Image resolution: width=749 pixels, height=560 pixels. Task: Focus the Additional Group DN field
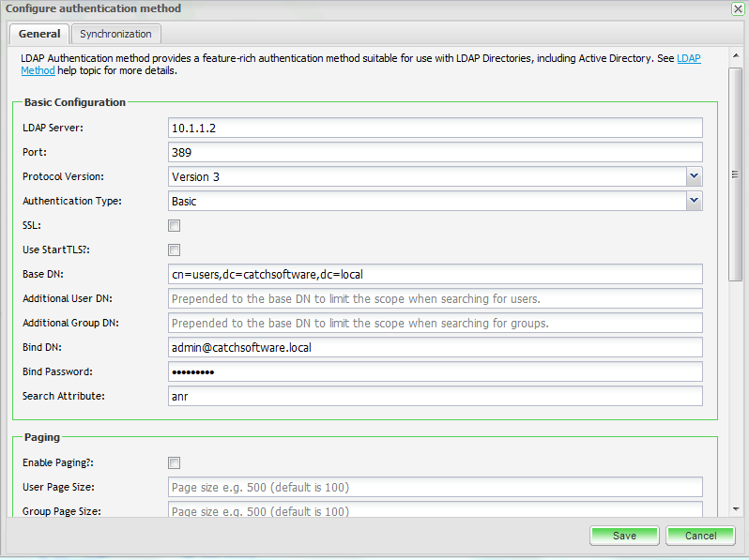435,323
